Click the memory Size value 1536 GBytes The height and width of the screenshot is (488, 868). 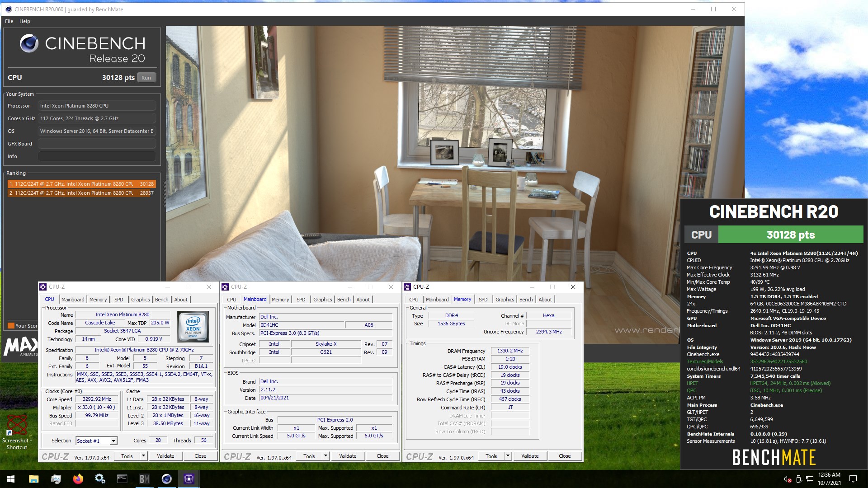(x=451, y=324)
